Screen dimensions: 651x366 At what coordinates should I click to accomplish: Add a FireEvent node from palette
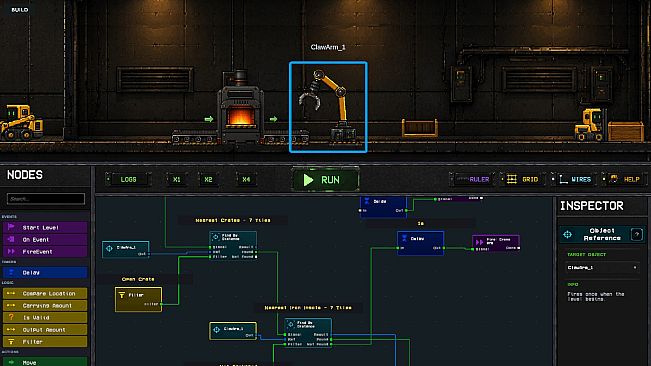click(x=45, y=251)
